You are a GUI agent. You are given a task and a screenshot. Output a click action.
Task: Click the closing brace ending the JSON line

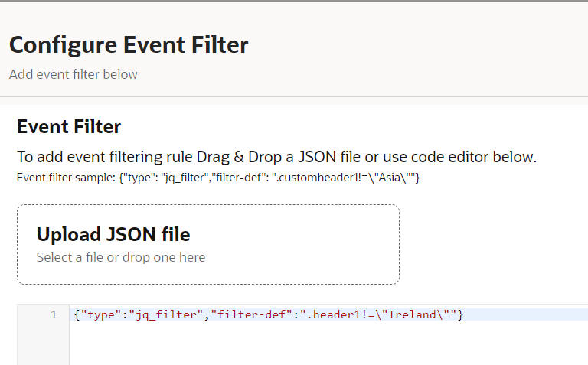(x=460, y=314)
